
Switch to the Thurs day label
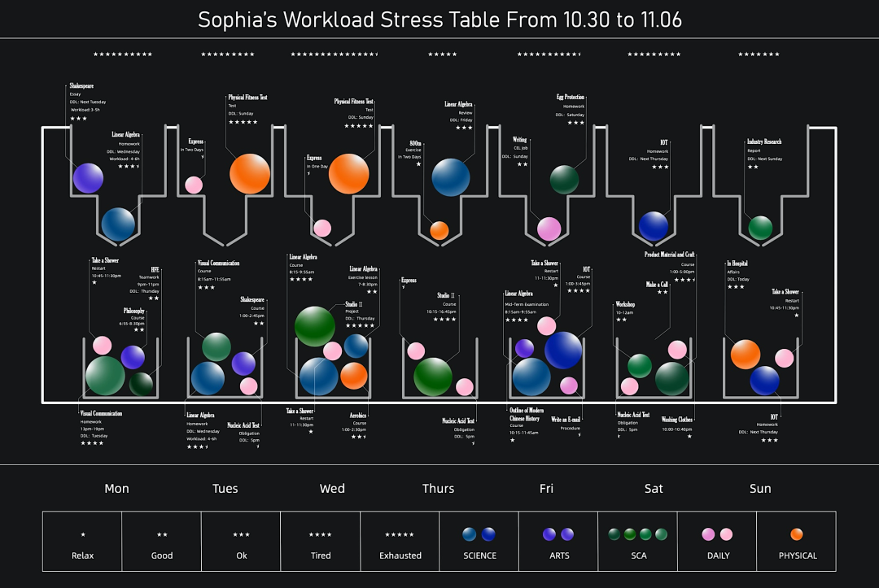(438, 489)
